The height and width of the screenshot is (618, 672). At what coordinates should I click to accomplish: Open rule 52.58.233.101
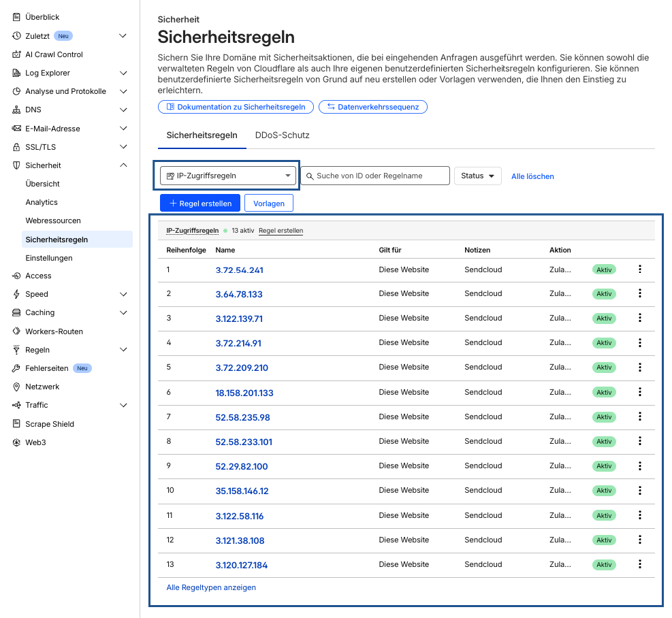(244, 442)
